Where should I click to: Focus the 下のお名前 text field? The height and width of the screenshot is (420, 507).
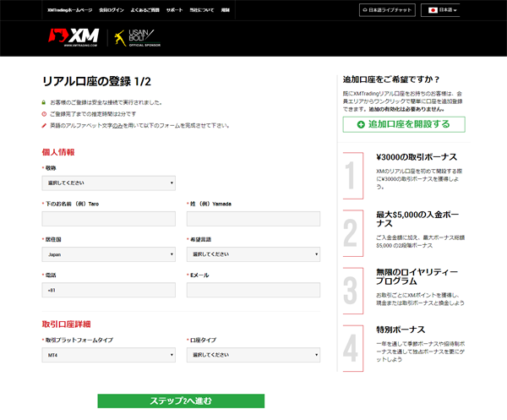[108, 219]
